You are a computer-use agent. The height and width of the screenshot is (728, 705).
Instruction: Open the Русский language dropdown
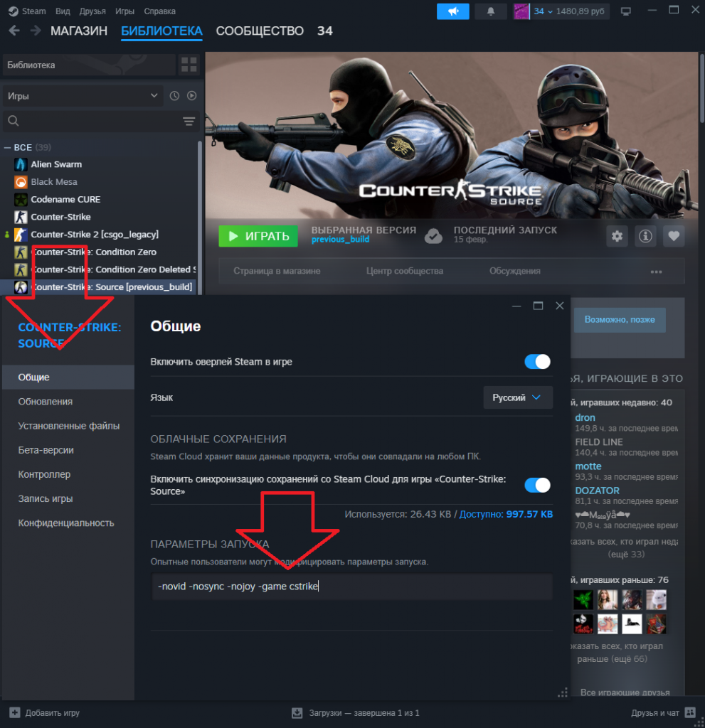(517, 397)
